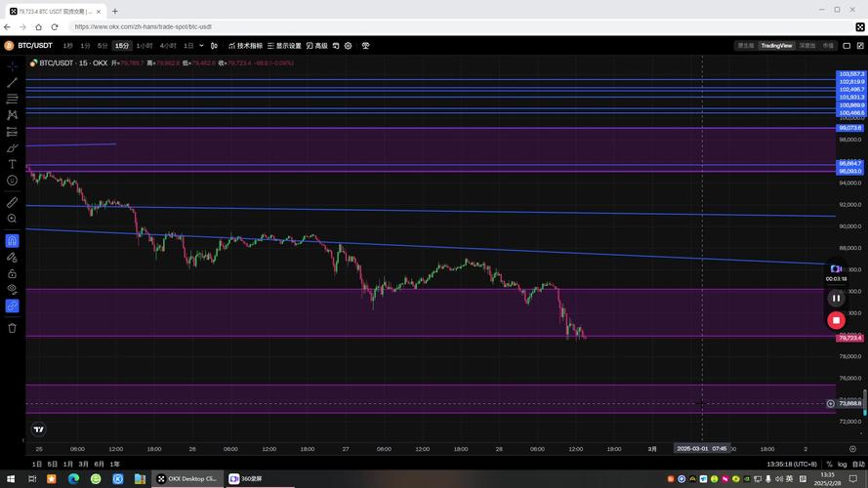Select the Text annotation tool
This screenshot has width=868, height=488.
pyautogui.click(x=12, y=164)
